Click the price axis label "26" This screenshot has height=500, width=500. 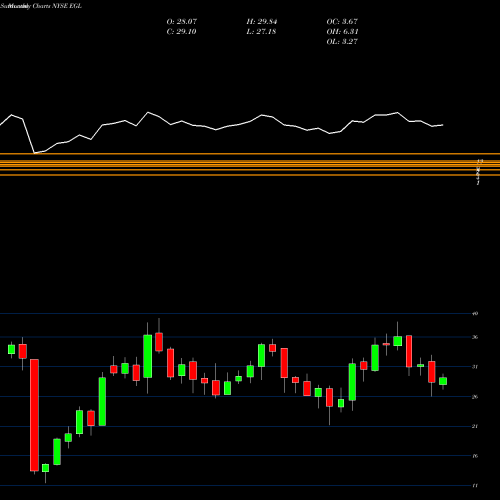click(x=475, y=397)
